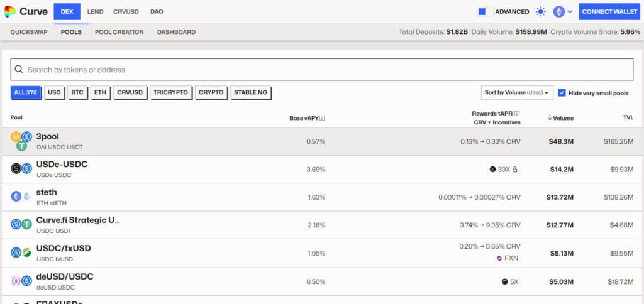Click the USDC/fxUSD token icons
This screenshot has width=644, height=304.
pos(21,252)
